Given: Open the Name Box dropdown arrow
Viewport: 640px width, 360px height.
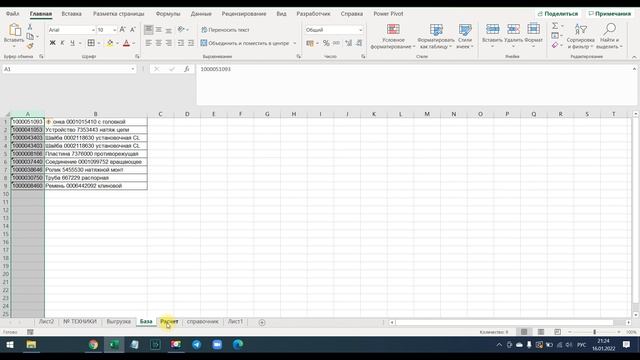Looking at the screenshot, I should click(x=133, y=69).
